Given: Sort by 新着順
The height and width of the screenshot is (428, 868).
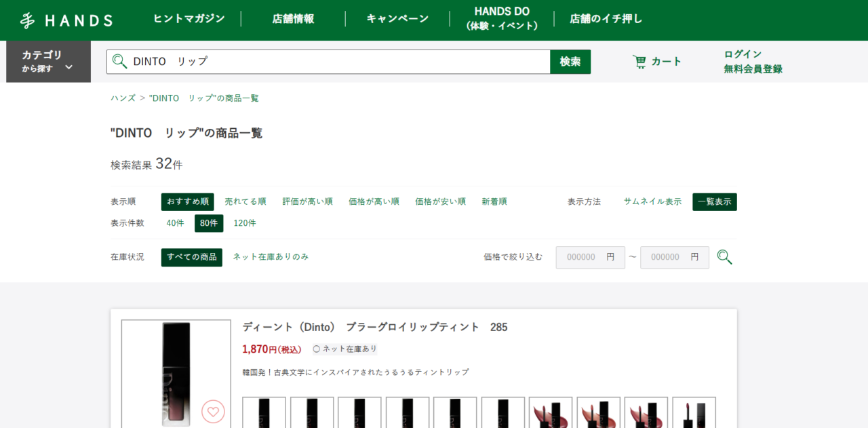Looking at the screenshot, I should [494, 201].
